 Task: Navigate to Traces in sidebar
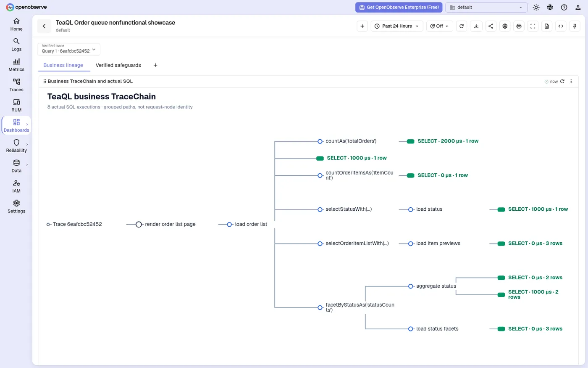[16, 85]
